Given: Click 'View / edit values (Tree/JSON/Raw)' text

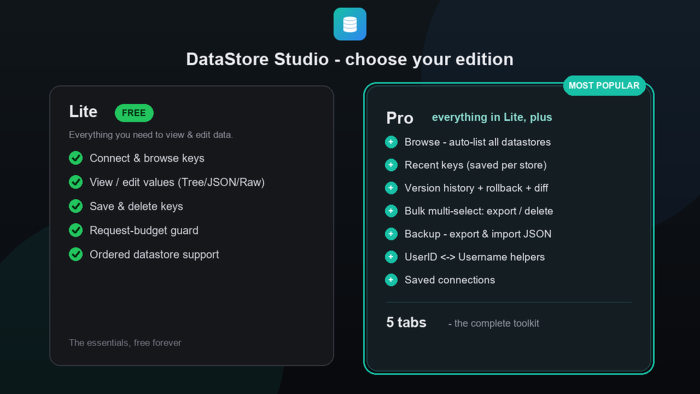Looking at the screenshot, I should [177, 182].
